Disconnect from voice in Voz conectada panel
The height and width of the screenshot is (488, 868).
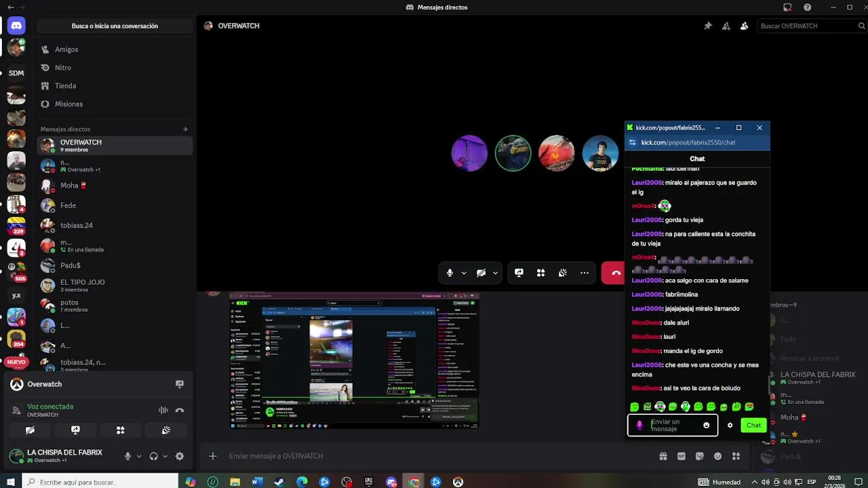pos(180,410)
